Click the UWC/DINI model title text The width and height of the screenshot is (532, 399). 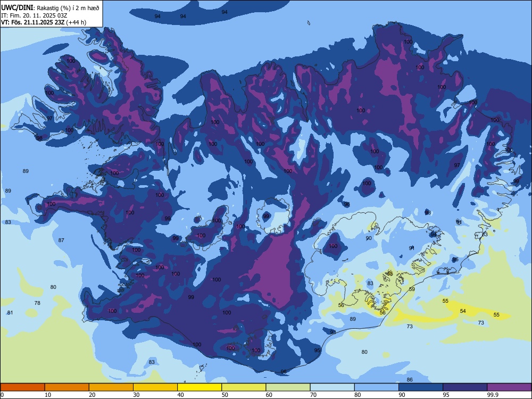pos(17,8)
